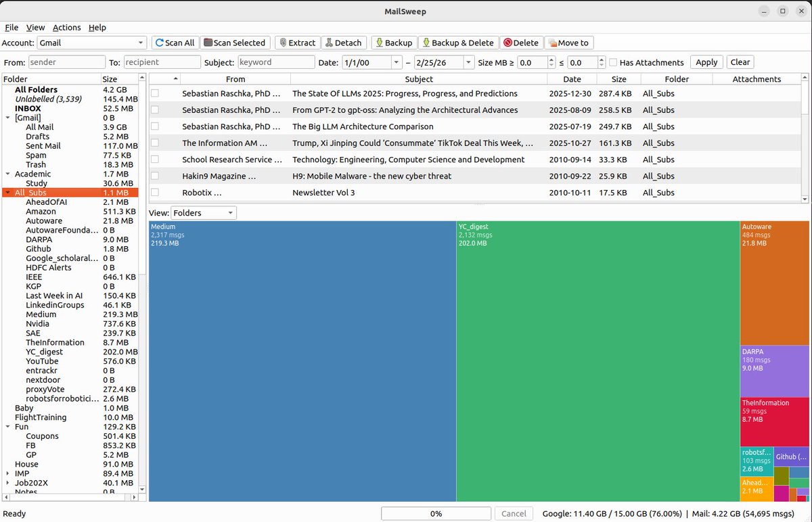Enable the Has Attachments checkbox
Screen dimensions: 812x522
click(x=613, y=62)
